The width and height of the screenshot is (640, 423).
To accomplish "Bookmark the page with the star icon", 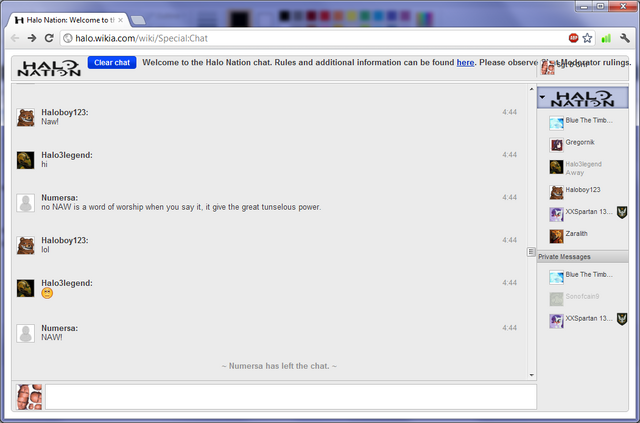I will (587, 38).
